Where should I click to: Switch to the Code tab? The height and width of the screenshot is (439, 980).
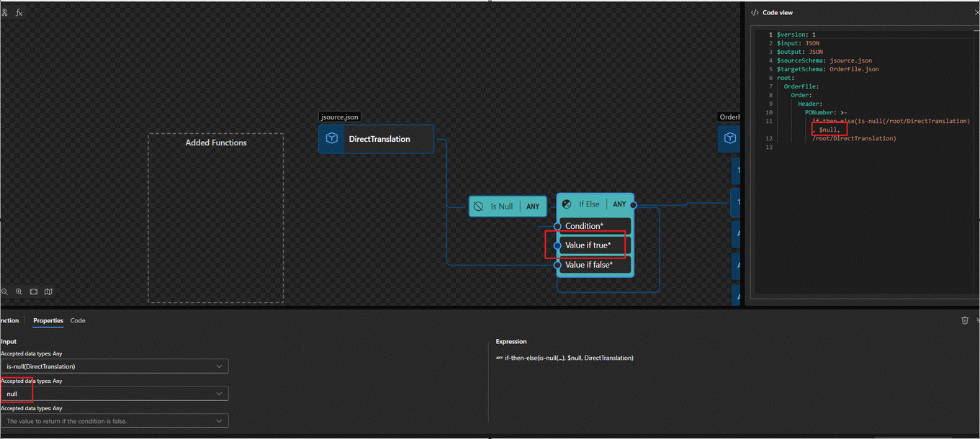pos(78,320)
